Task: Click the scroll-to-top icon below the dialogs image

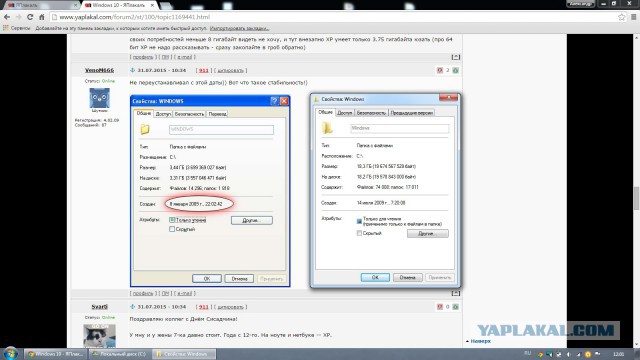Action: [x=456, y=293]
